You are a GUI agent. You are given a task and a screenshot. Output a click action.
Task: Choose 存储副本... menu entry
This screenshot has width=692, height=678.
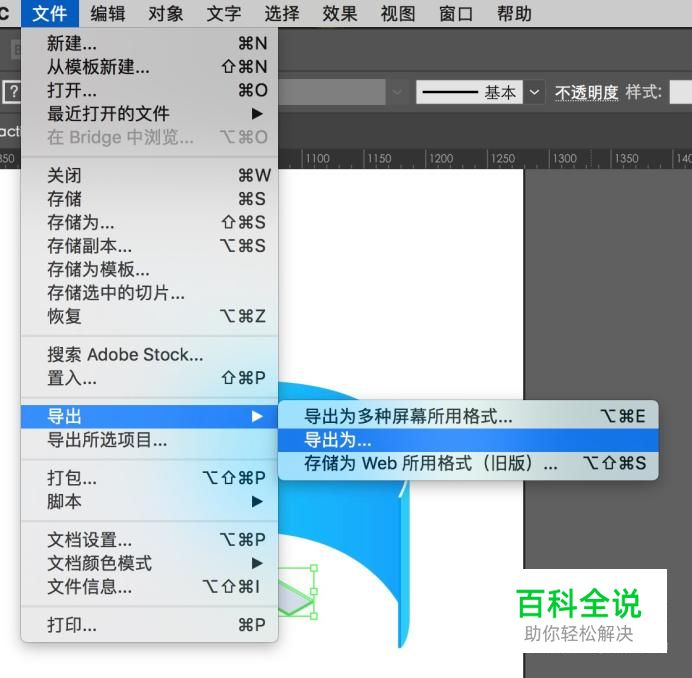pos(150,245)
